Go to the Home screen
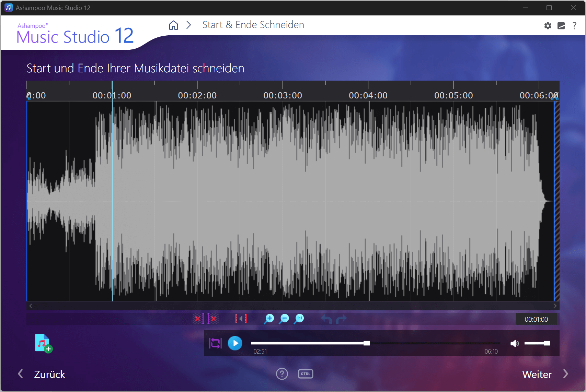The image size is (586, 392). click(173, 25)
